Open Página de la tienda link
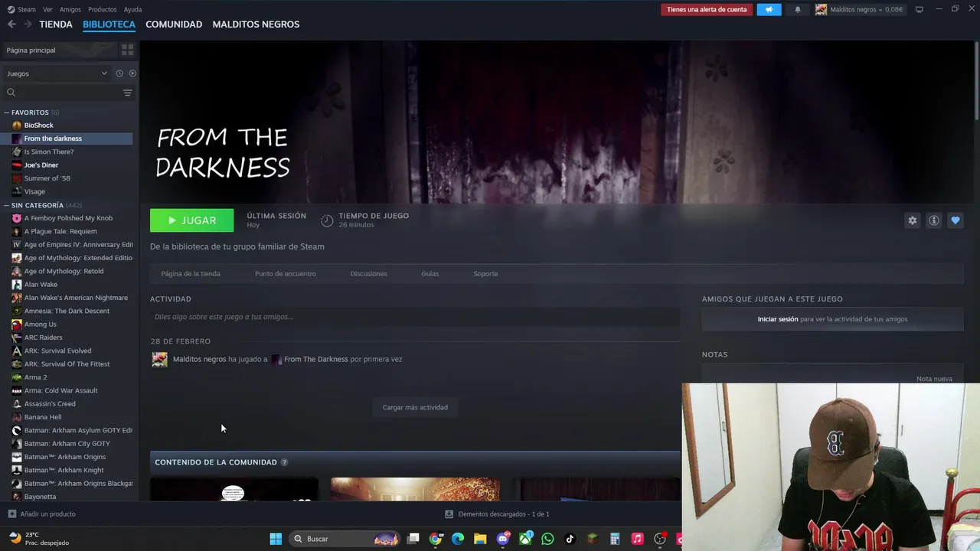 [x=191, y=274]
